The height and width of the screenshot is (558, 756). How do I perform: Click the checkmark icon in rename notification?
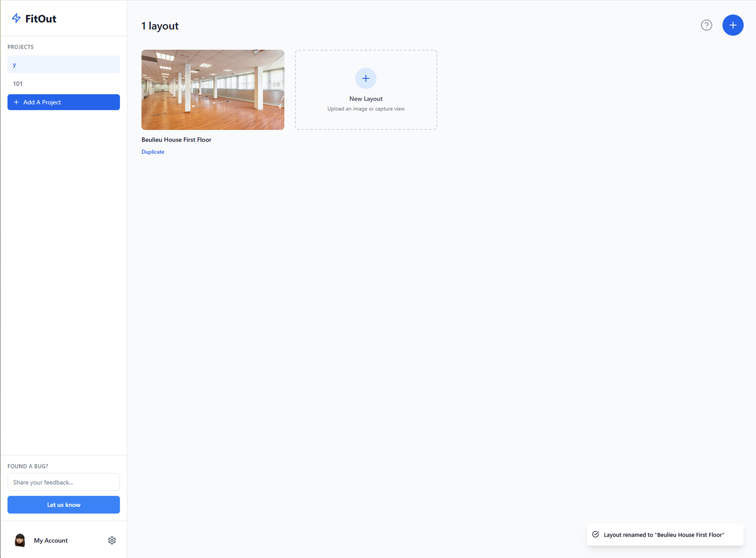pyautogui.click(x=595, y=534)
